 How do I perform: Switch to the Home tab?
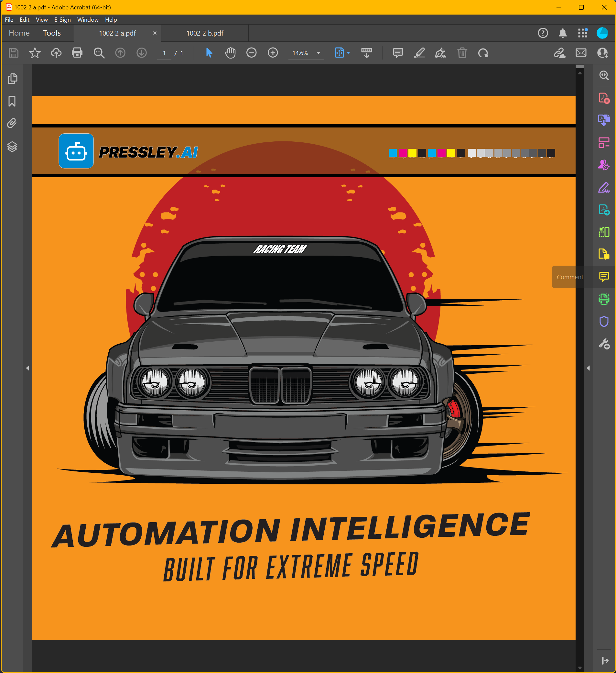(19, 33)
